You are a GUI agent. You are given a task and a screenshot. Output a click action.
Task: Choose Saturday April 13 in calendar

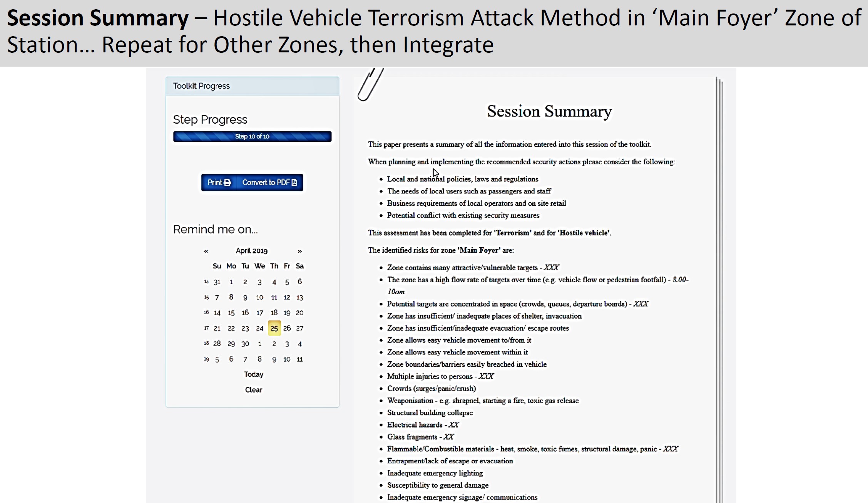click(x=300, y=297)
